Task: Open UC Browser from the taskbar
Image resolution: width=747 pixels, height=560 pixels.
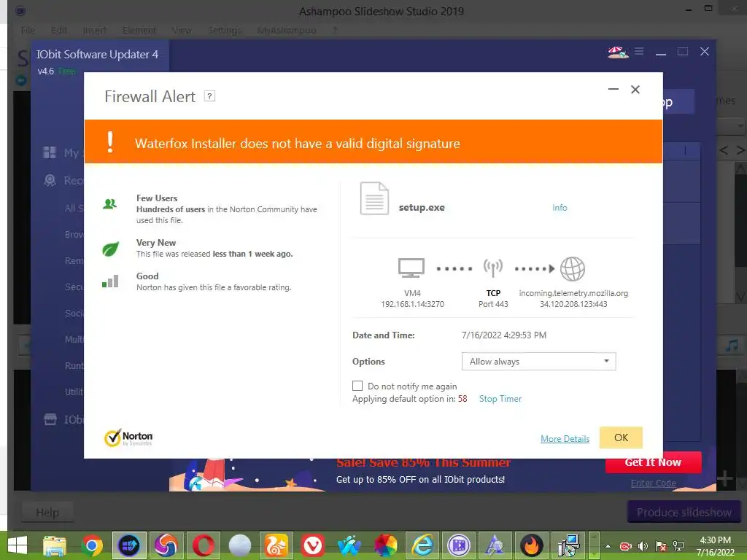Action: [276, 545]
